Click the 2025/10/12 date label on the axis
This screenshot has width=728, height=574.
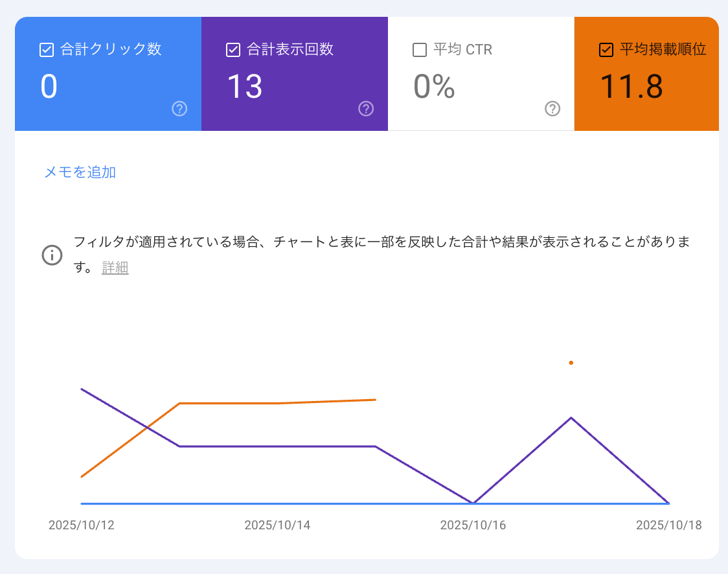click(x=82, y=525)
